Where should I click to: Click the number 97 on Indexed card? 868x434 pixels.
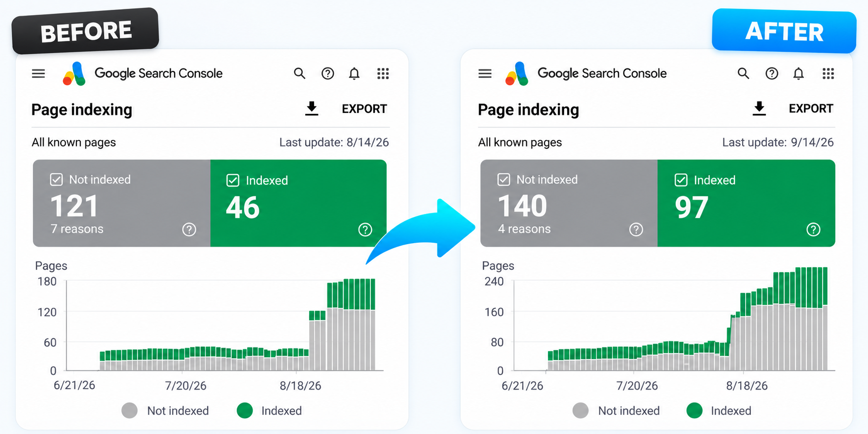691,207
